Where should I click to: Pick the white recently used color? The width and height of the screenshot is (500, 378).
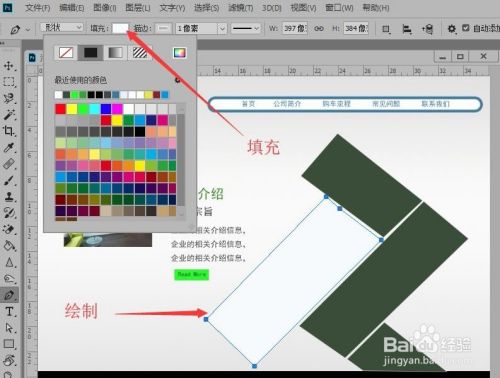tap(58, 95)
